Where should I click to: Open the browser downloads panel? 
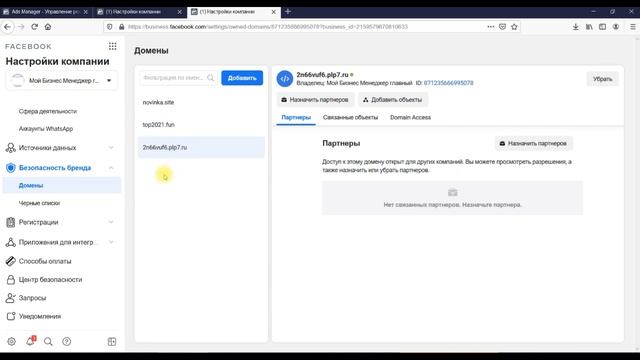pyautogui.click(x=576, y=27)
